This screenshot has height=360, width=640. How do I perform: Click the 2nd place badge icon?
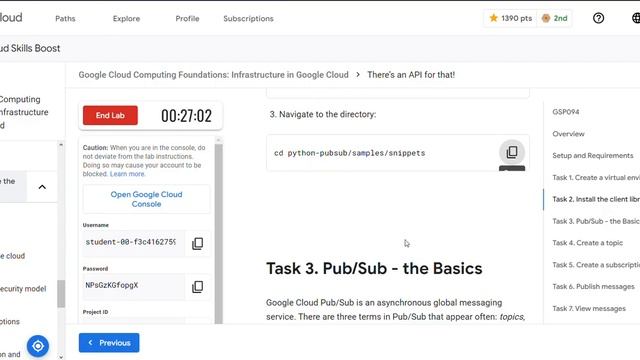point(546,18)
